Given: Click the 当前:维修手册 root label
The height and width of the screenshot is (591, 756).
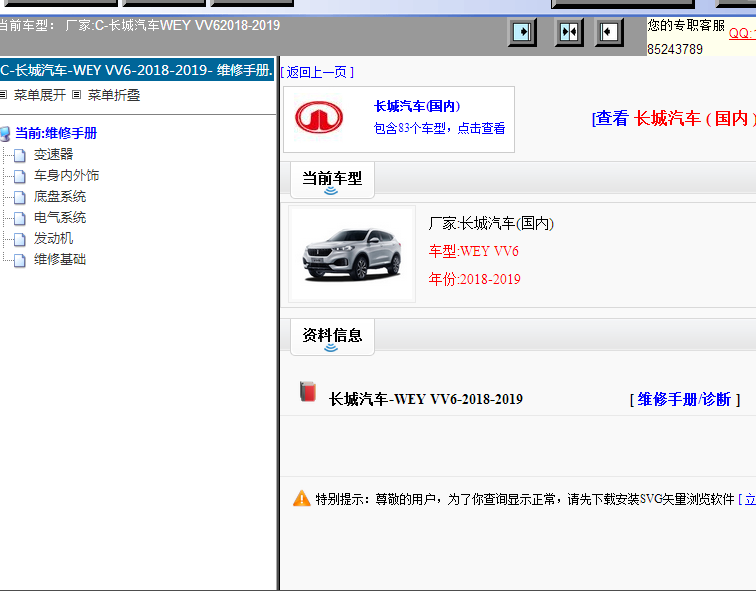Looking at the screenshot, I should (x=56, y=133).
